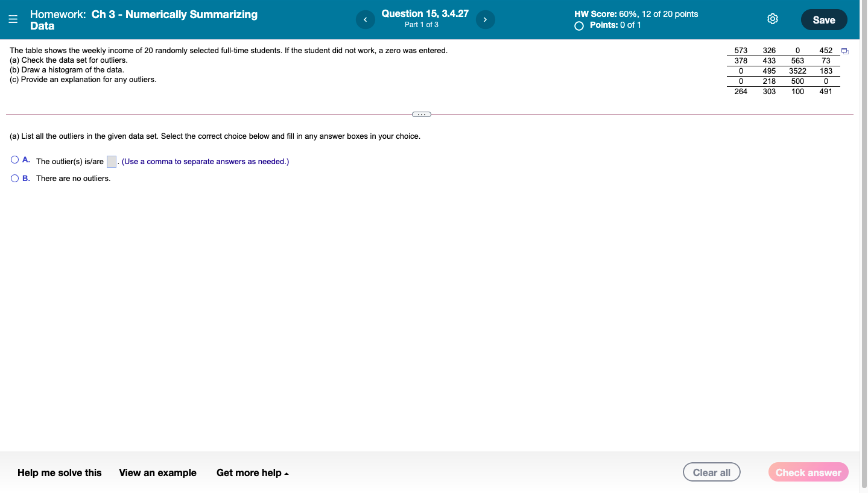Image resolution: width=868 pixels, height=493 pixels.
Task: Advance to the next question using the right chevron
Action: pyautogui.click(x=486, y=19)
